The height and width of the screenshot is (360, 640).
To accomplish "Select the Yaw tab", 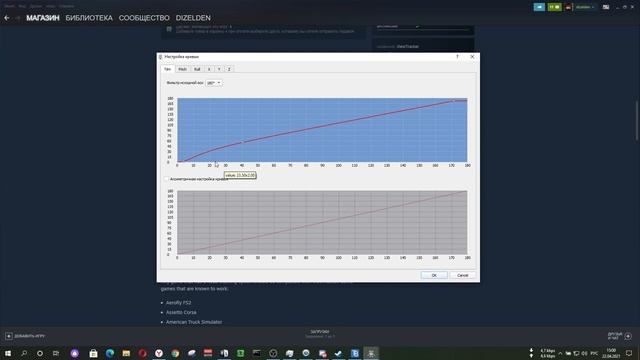I will (x=167, y=69).
